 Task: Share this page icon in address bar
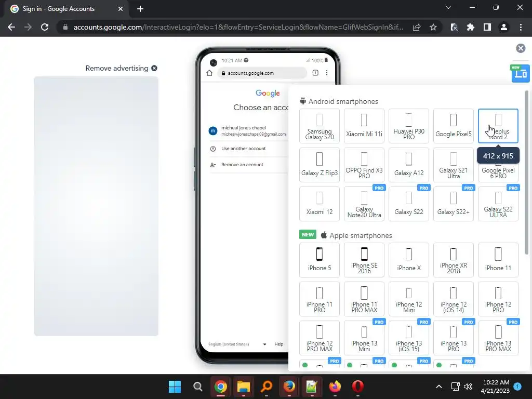pyautogui.click(x=417, y=27)
